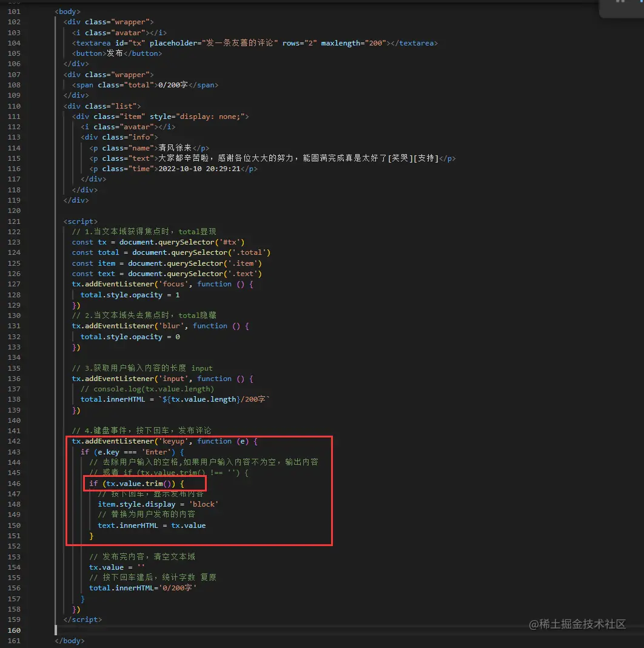Click the comment '发布完内容，清空文本域'
This screenshot has width=644, height=648.
142,556
